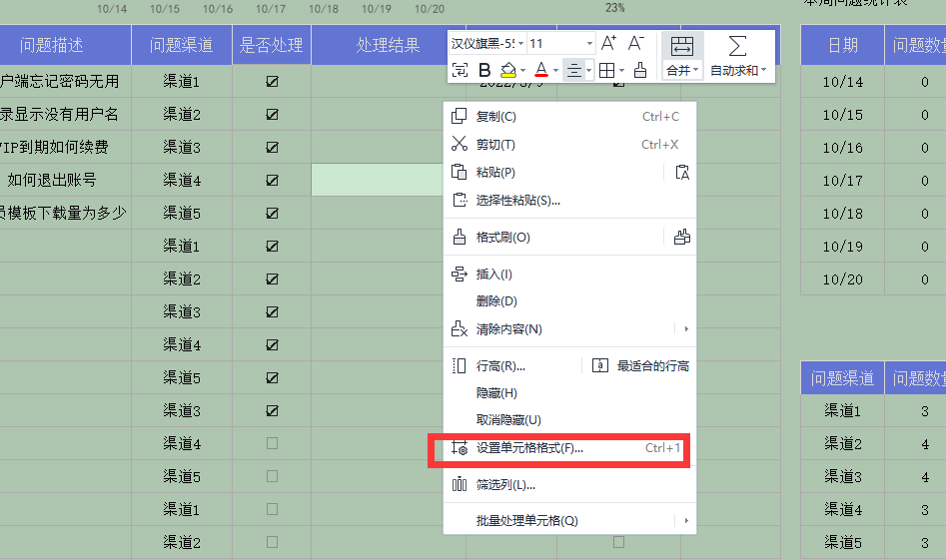Click the borders icon in the mini toolbar
Image resolution: width=946 pixels, height=560 pixels.
(607, 71)
